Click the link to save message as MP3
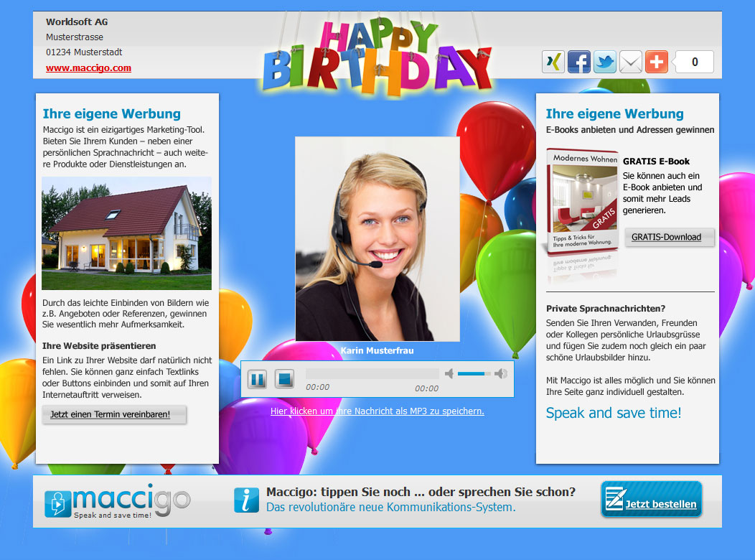 377,411
